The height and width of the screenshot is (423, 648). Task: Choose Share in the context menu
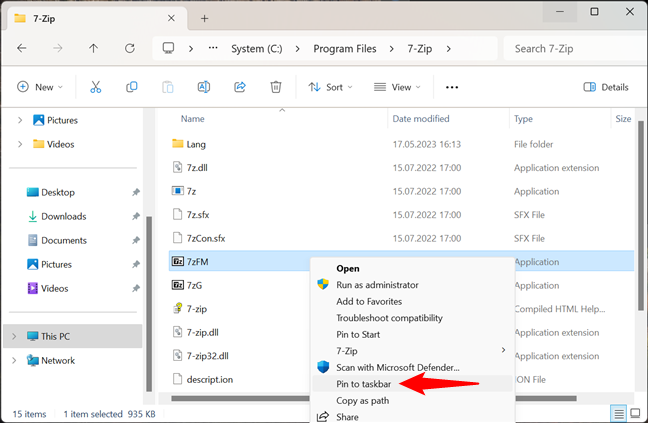tap(412, 416)
